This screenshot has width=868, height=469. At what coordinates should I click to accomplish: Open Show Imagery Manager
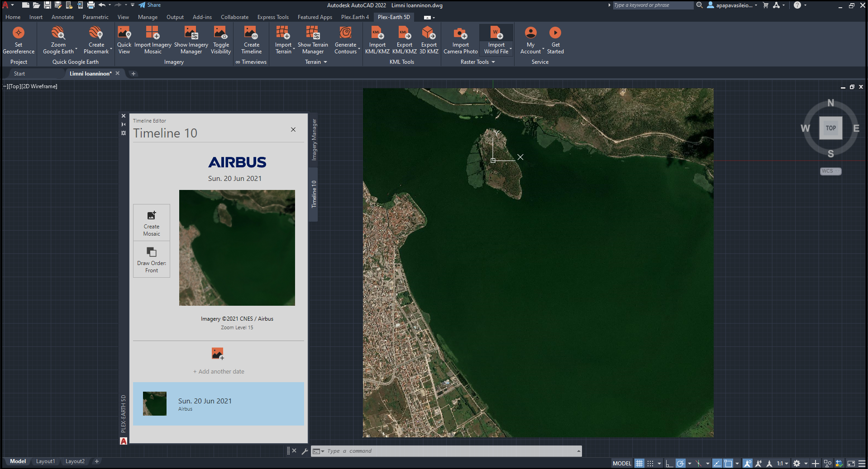(x=191, y=40)
